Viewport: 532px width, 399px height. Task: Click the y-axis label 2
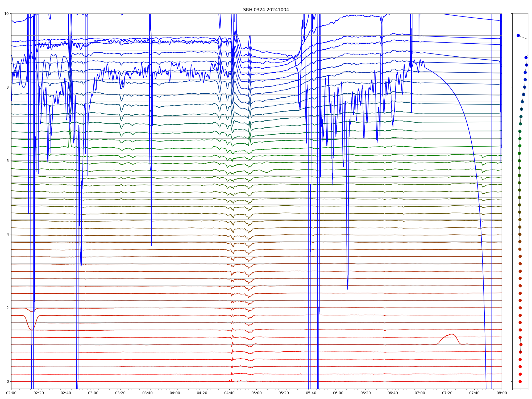8,308
